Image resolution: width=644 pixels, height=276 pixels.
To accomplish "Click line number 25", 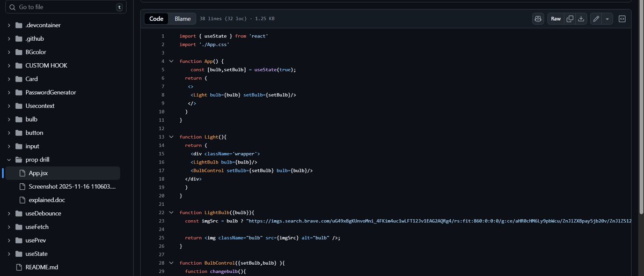I will (x=162, y=237).
